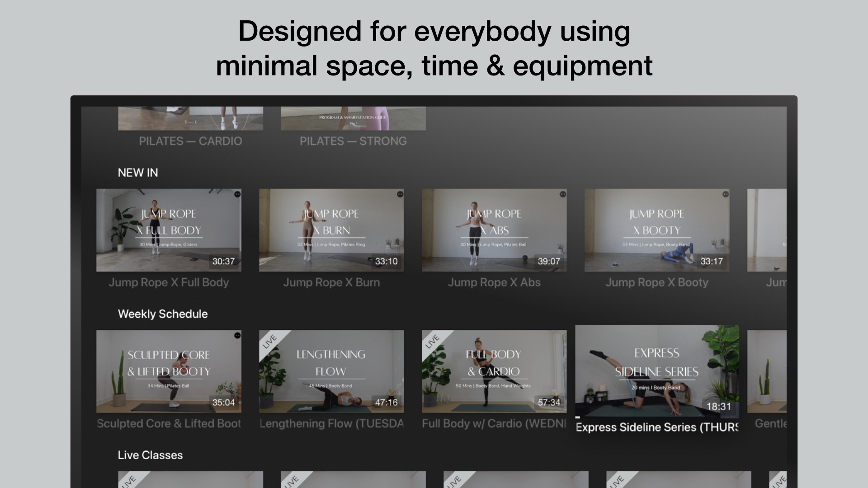The image size is (868, 488).
Task: Open the Full Body & Cardio class thumbnail
Action: pos(494,371)
